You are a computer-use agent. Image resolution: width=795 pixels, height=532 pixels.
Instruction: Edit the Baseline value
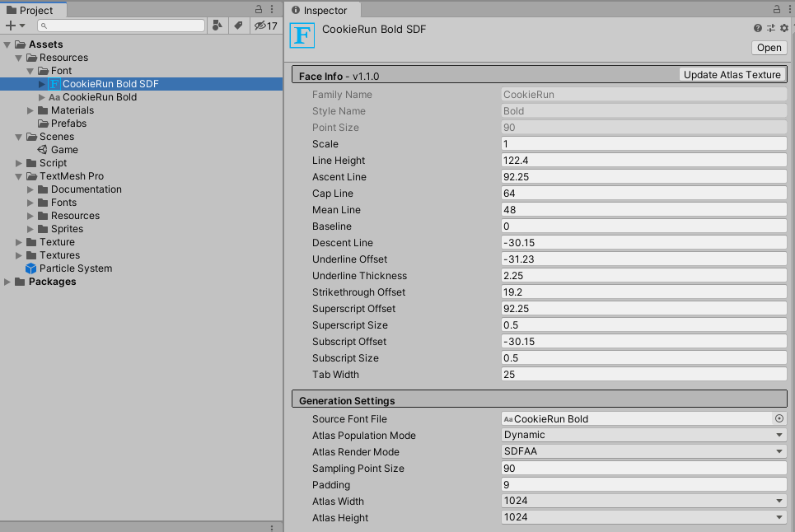point(644,226)
